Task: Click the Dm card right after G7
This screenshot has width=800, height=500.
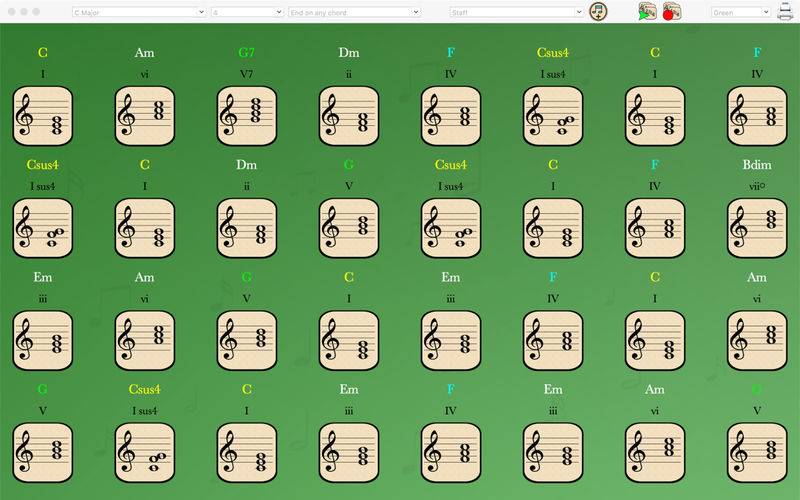Action: [x=349, y=116]
